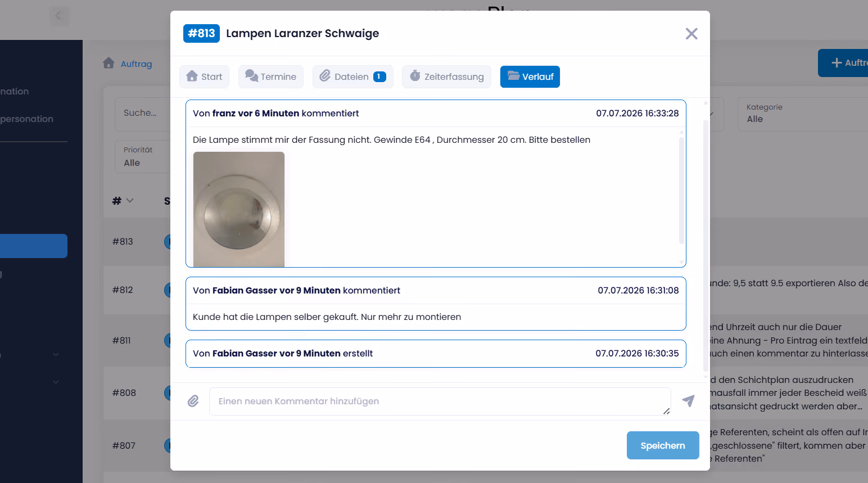Screen dimensions: 868x483
Task: Open the Dateien tab
Action: 352,76
